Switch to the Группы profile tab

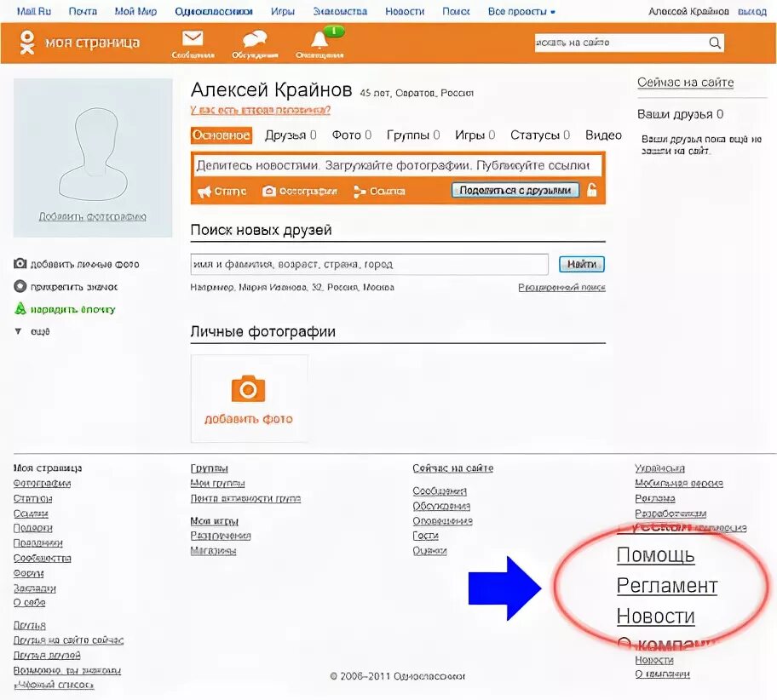point(412,135)
